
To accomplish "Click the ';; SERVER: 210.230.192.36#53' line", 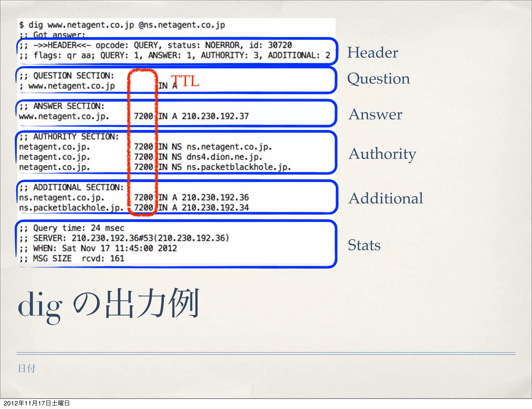I will pos(124,238).
